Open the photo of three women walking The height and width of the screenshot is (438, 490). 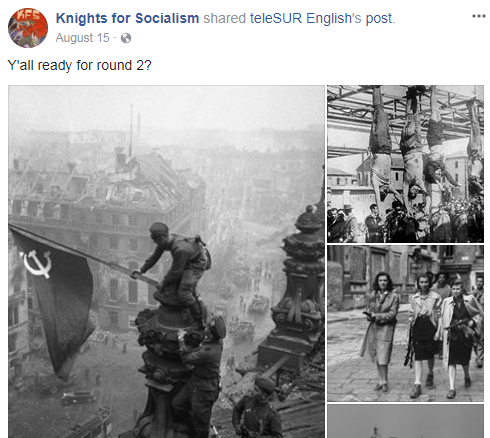[405, 323]
